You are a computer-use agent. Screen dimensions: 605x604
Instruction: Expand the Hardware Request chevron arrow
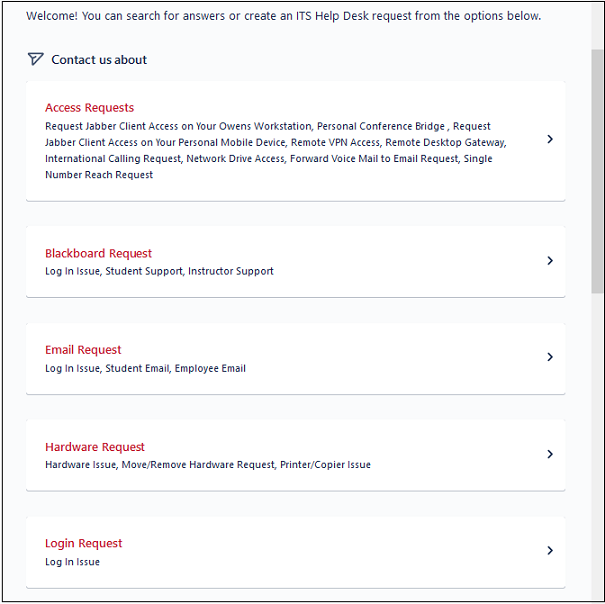pos(550,454)
